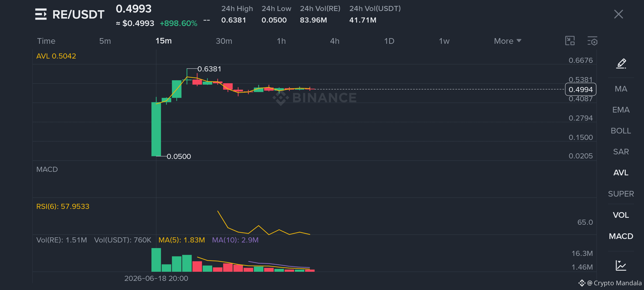Click the 65.0 RSI axis label

(x=585, y=222)
